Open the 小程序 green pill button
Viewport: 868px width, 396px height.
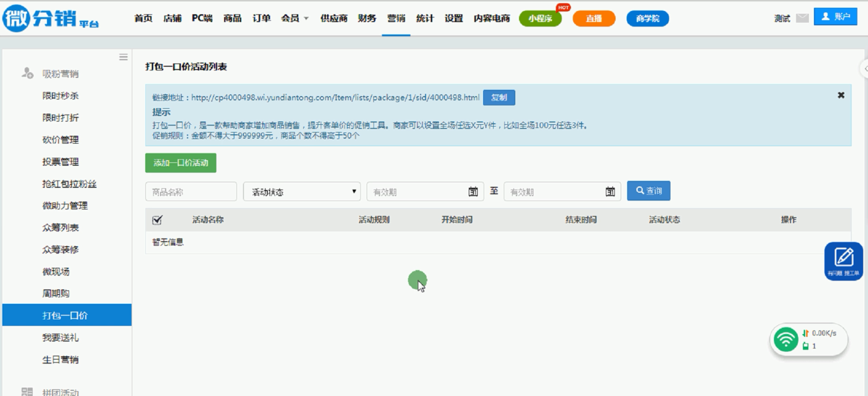(x=539, y=19)
